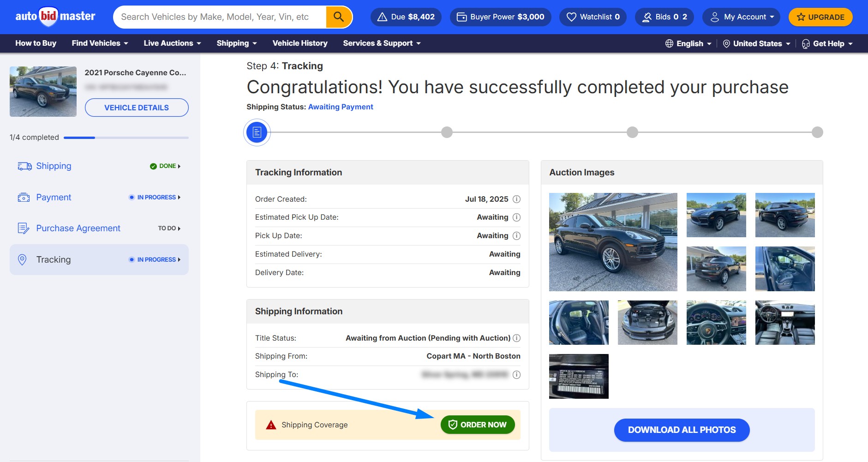Go to How to Buy page
The width and height of the screenshot is (868, 462).
36,43
